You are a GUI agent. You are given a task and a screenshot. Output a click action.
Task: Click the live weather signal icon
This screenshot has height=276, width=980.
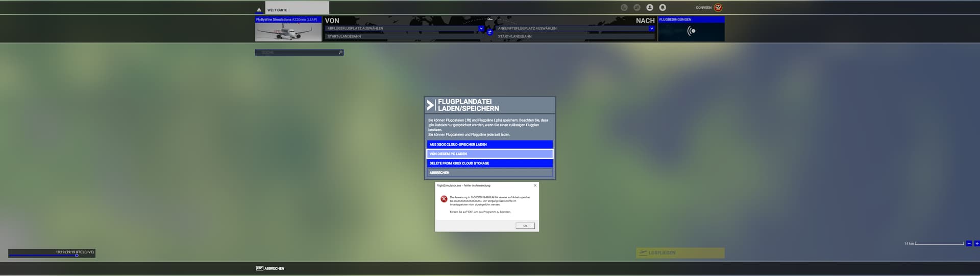point(691,31)
